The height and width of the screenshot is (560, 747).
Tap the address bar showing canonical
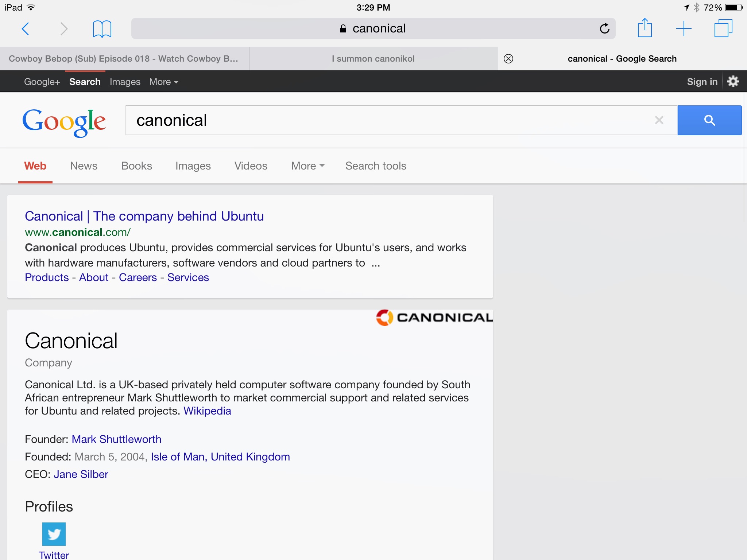373,28
